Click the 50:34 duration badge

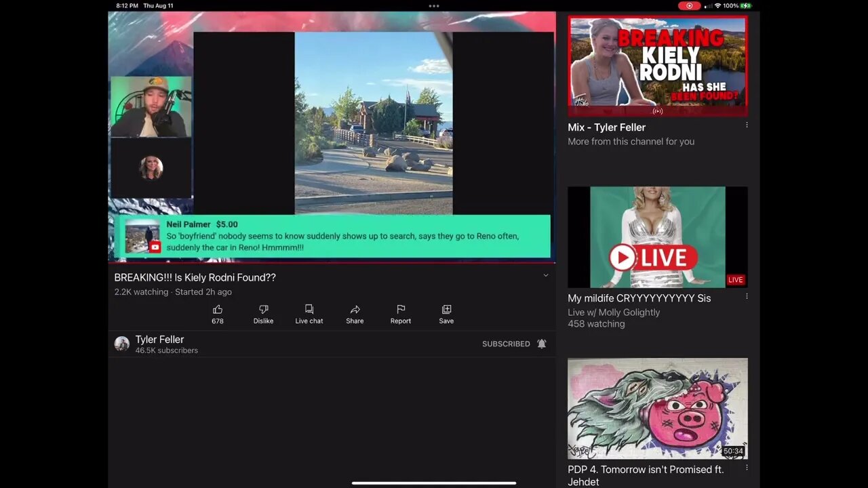(733, 451)
